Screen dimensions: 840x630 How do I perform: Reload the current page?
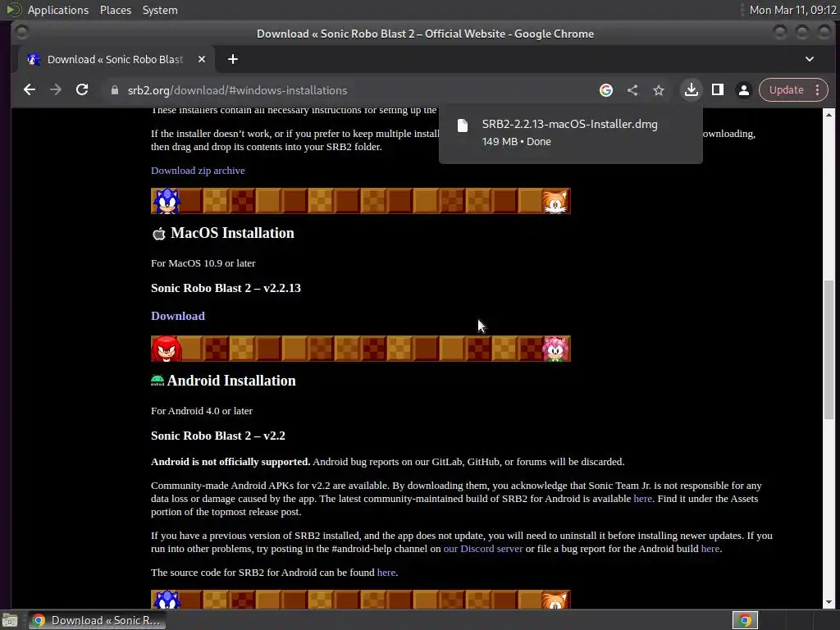tap(82, 90)
